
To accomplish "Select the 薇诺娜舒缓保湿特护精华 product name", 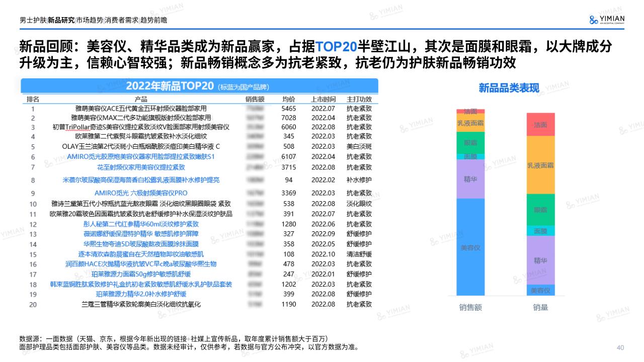I will [x=141, y=234].
